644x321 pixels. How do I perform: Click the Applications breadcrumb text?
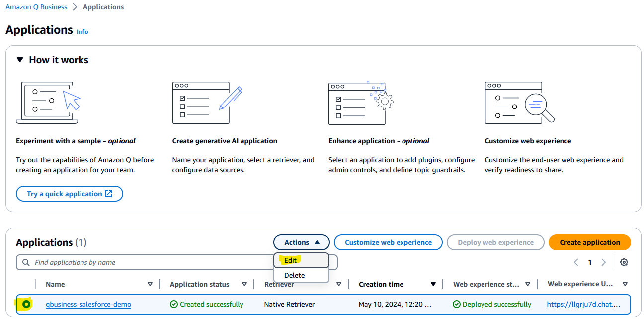coord(103,7)
